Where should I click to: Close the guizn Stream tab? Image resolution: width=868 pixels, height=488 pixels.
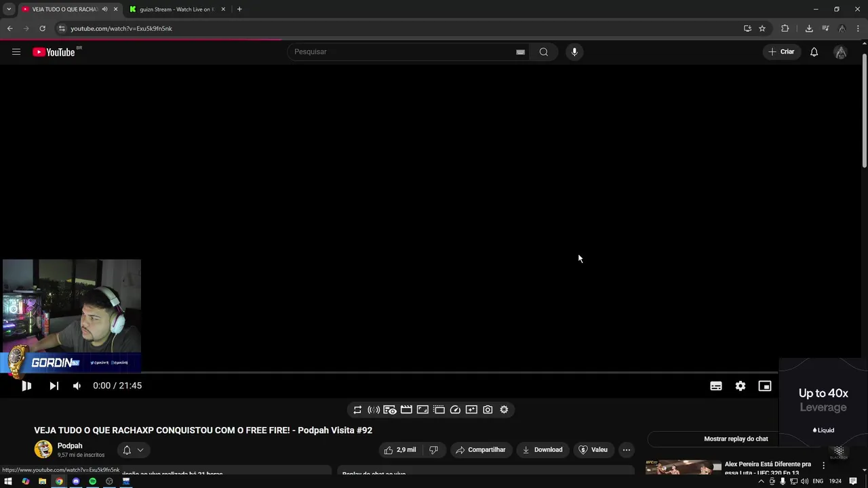point(222,9)
